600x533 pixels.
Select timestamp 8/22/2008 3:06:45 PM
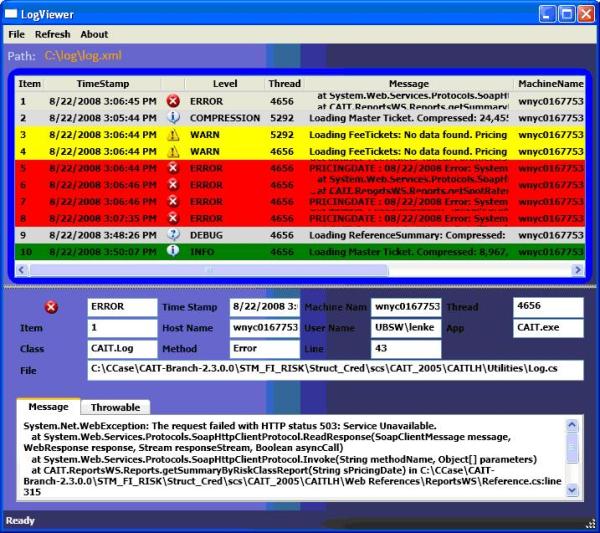[103, 101]
